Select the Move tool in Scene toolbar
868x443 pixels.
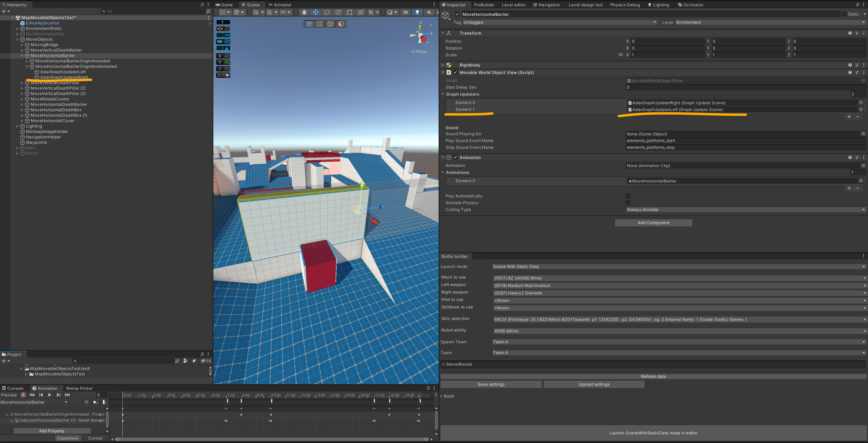pyautogui.click(x=315, y=12)
